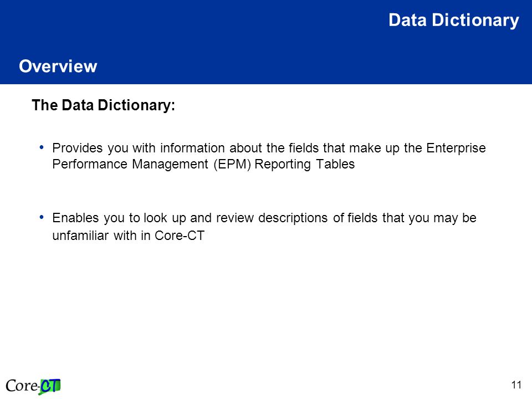The width and height of the screenshot is (532, 399).
Task: Click slide page number 11
Action: click(x=516, y=385)
